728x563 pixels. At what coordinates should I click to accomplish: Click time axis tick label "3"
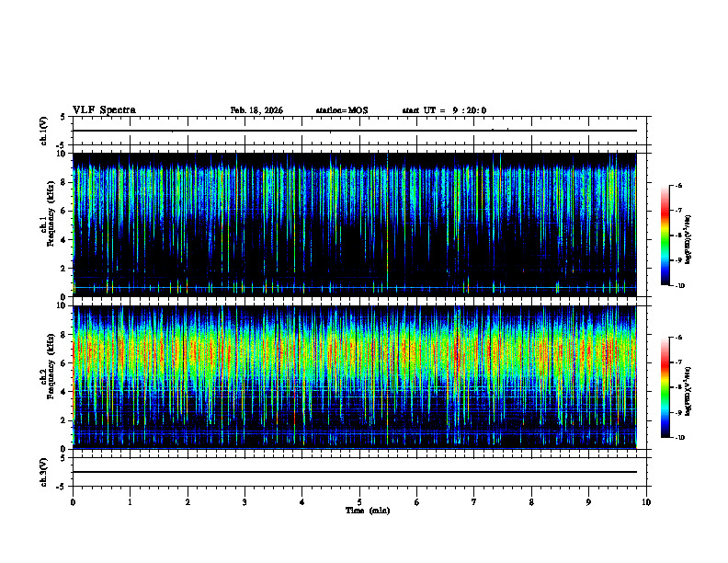pyautogui.click(x=245, y=502)
